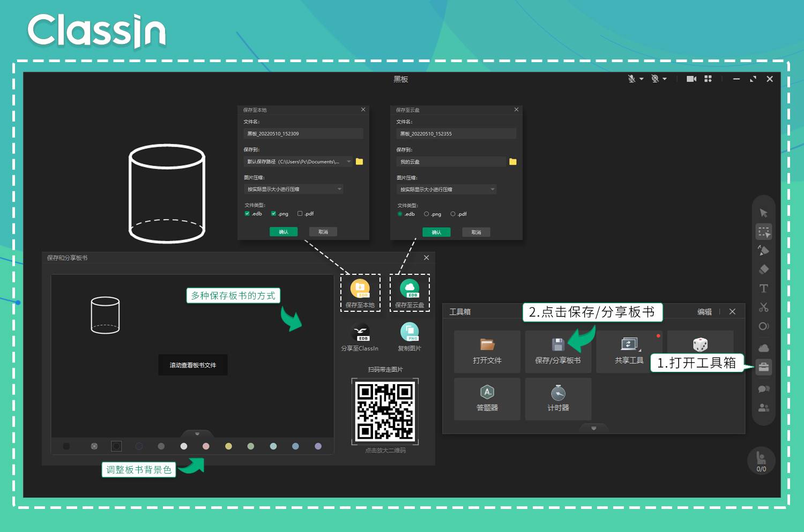Pick the purple background color swatch

[x=318, y=446]
